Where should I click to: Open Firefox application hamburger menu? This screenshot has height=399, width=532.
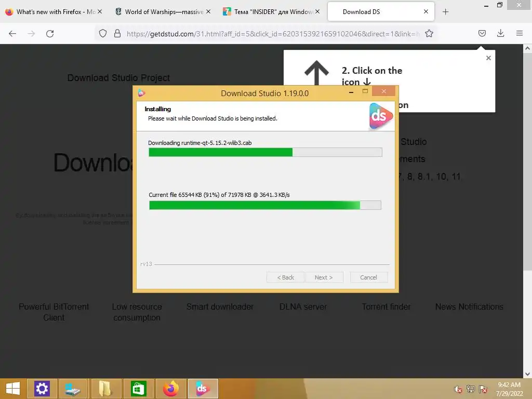[x=519, y=33]
